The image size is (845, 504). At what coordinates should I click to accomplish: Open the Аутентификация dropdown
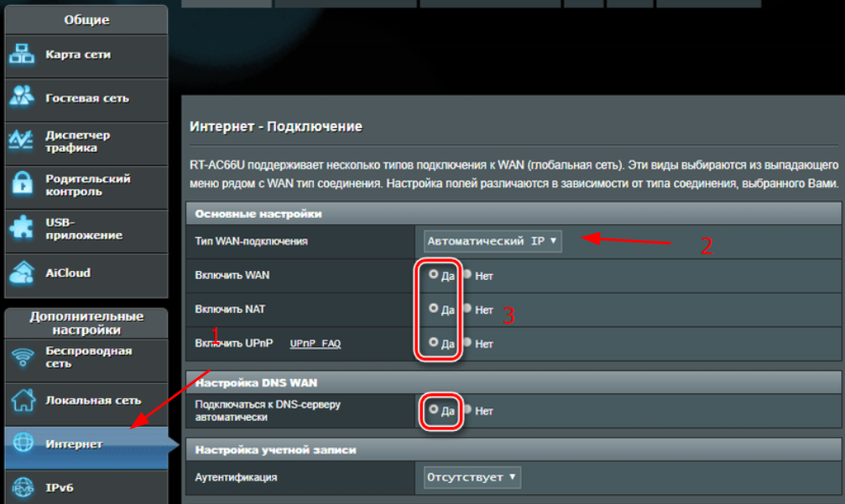coord(472,477)
